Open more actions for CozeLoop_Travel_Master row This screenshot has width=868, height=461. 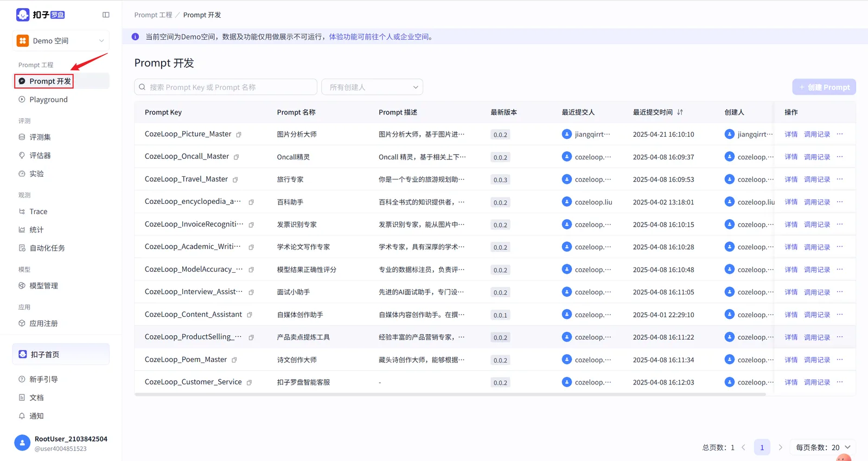(840, 179)
